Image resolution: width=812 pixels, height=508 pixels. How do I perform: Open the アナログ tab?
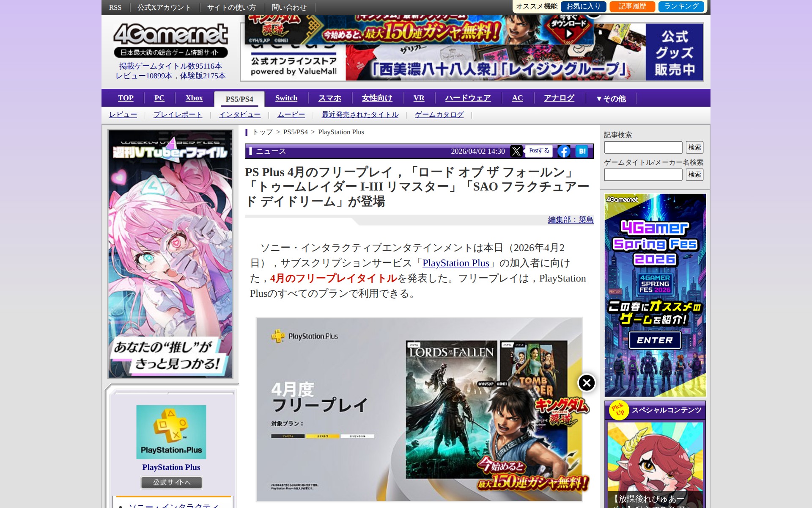click(559, 98)
